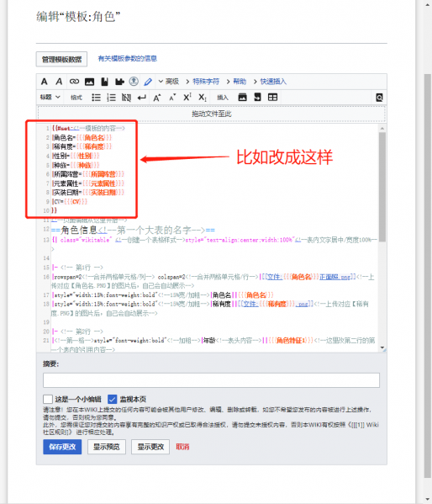Click the 保存更改 save button
This screenshot has width=432, height=504.
(62, 447)
